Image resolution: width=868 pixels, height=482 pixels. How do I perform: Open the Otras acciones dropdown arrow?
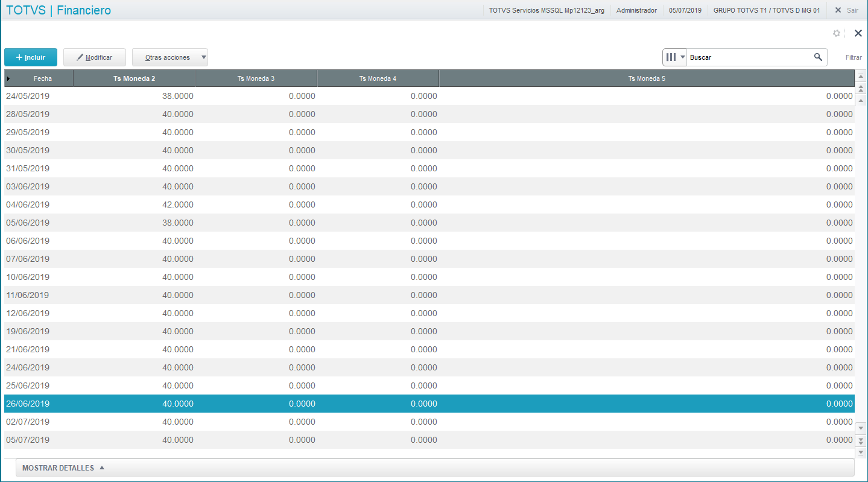coord(203,57)
